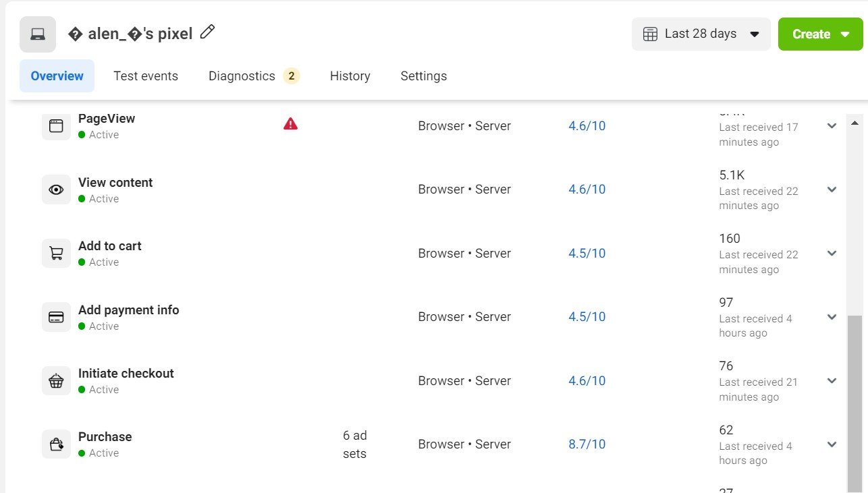Click the View content event name
The width and height of the screenshot is (868, 493).
[x=115, y=183]
